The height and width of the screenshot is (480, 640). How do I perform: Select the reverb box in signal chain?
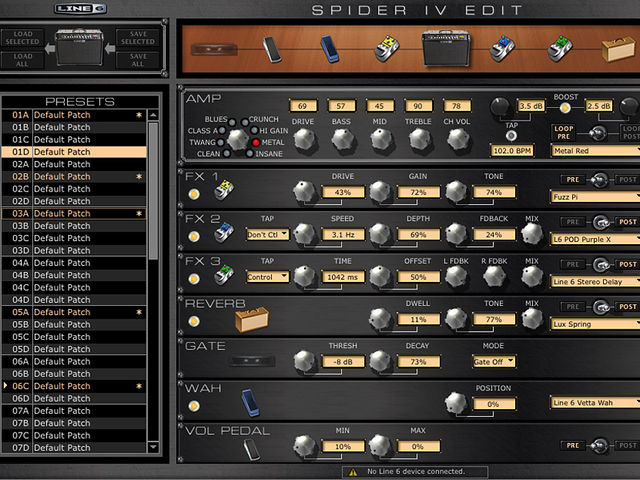pos(618,49)
